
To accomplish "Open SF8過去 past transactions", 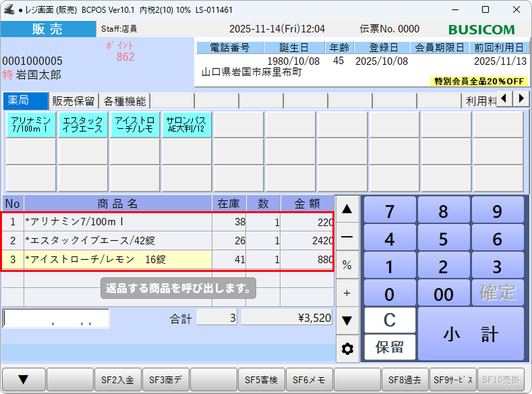I will tap(405, 381).
